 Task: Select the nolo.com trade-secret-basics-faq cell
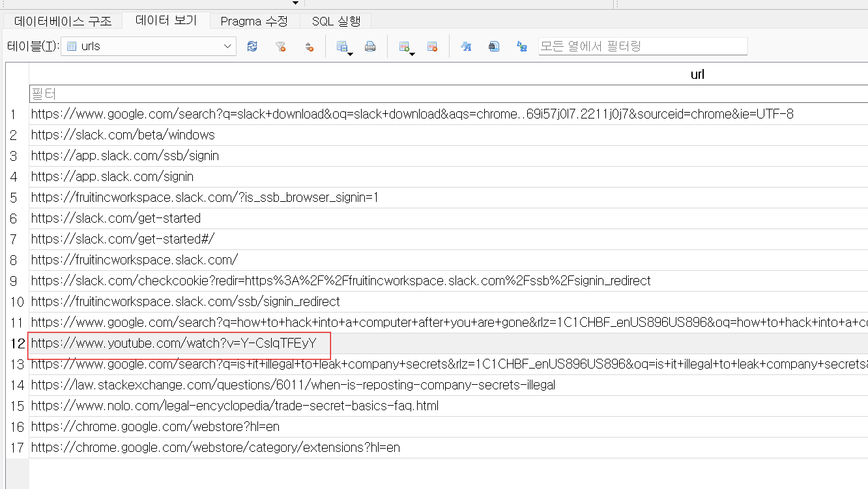point(448,406)
